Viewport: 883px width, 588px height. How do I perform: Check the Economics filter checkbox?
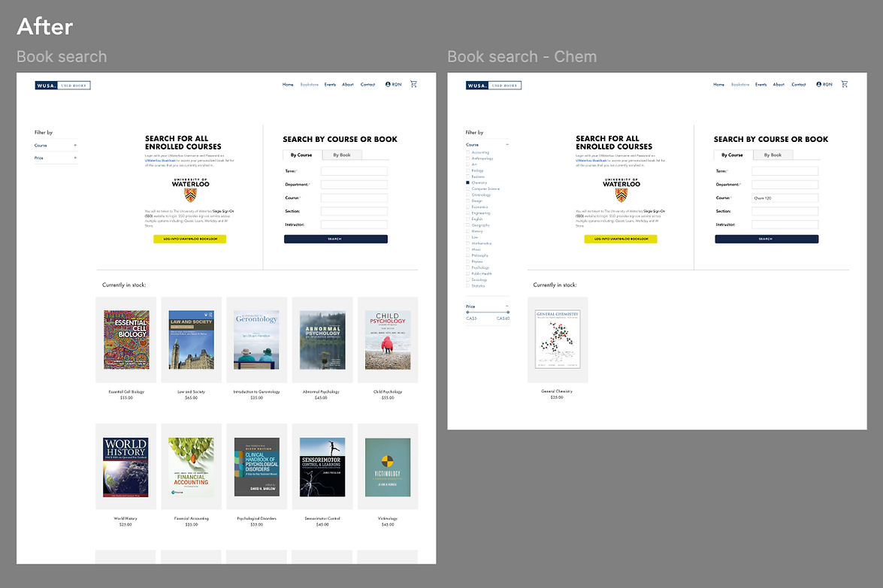(x=467, y=207)
